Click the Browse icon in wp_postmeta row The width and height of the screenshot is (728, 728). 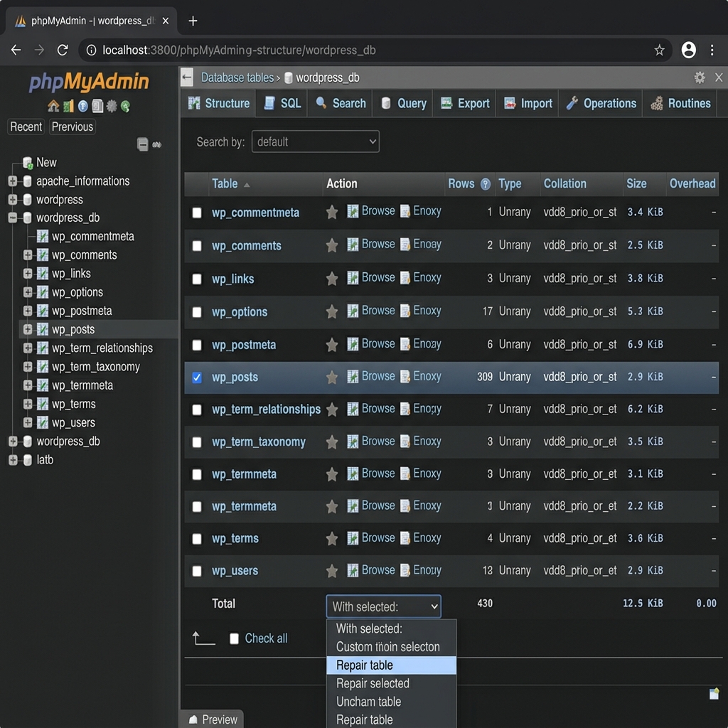pos(353,344)
